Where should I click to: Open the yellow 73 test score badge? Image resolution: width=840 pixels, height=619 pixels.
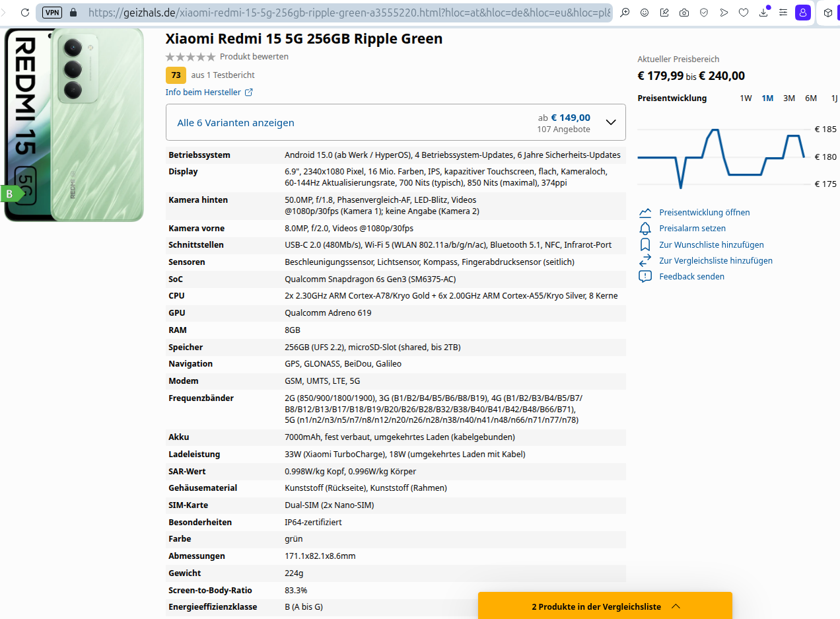pos(176,75)
